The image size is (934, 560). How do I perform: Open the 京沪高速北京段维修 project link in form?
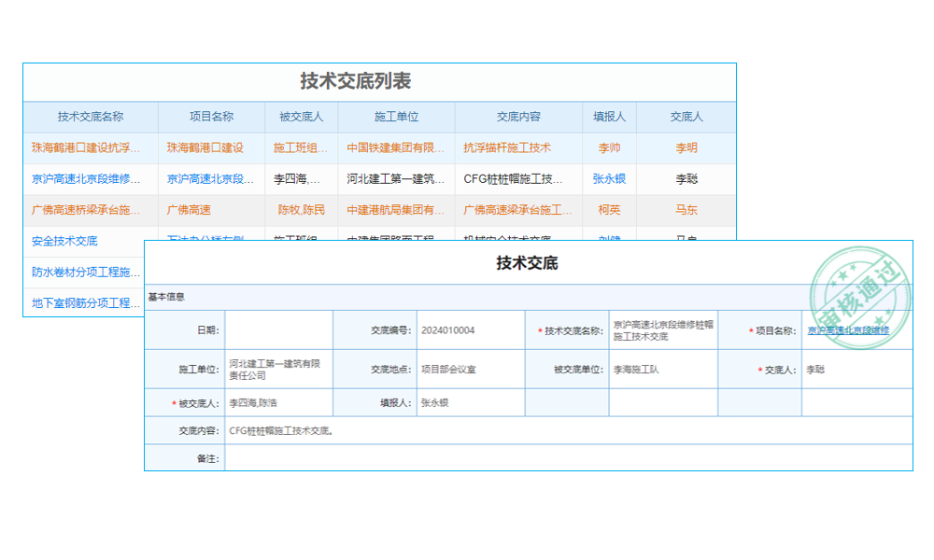point(850,331)
